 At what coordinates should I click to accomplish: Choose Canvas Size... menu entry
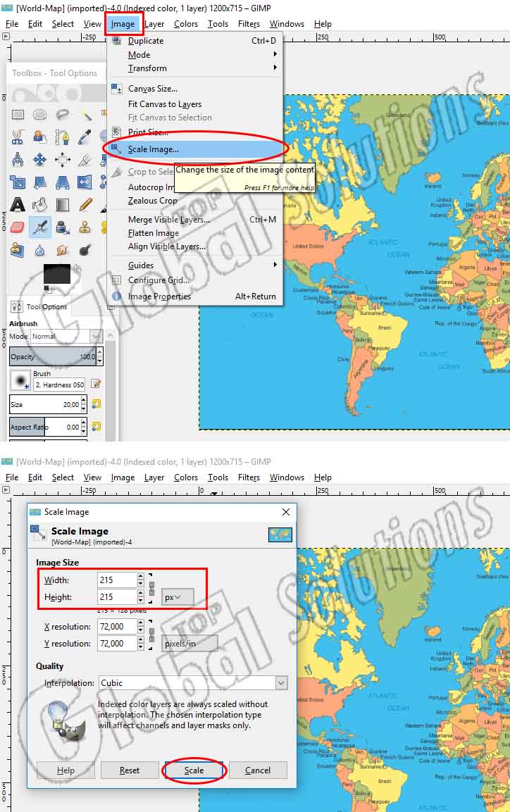194,89
